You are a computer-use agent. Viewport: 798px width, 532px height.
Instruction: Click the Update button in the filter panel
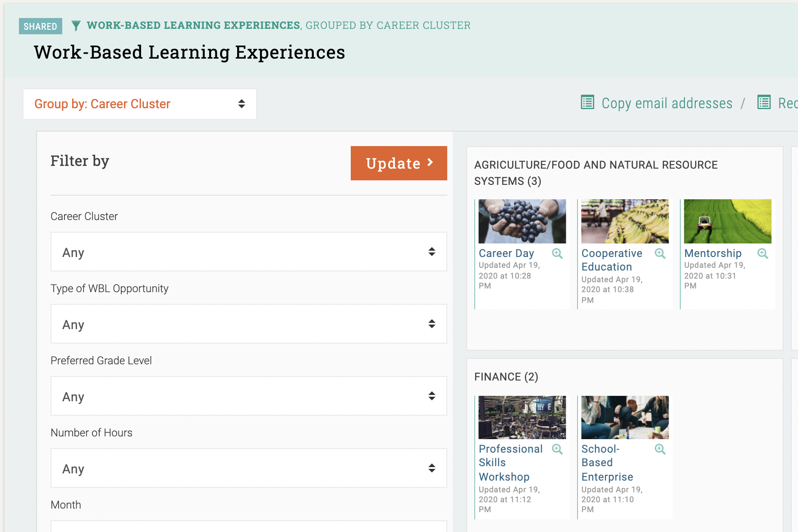point(399,163)
